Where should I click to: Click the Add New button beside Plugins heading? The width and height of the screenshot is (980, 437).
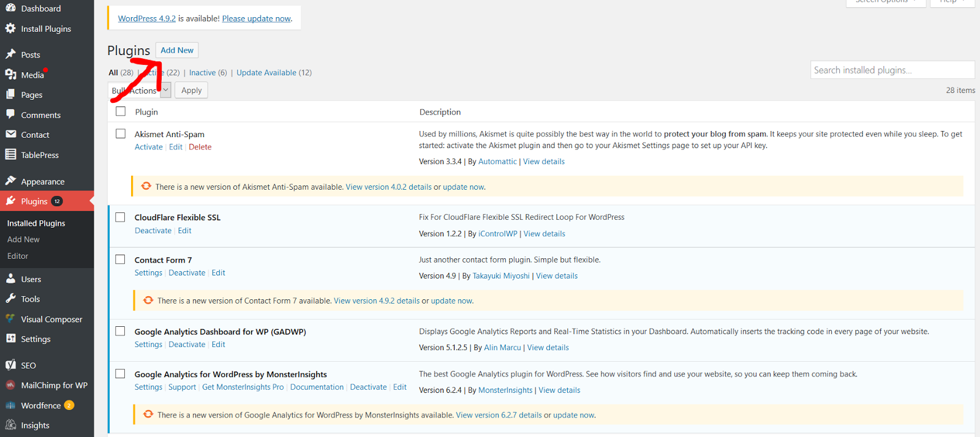click(177, 50)
